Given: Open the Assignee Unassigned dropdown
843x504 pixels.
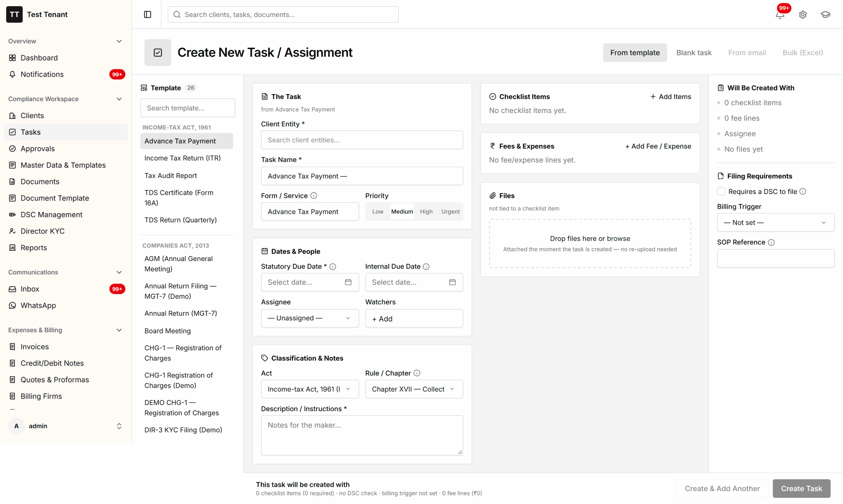Looking at the screenshot, I should click(x=310, y=318).
